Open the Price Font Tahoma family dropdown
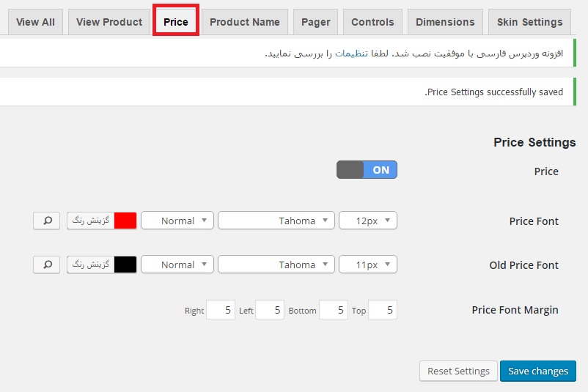The height and width of the screenshot is (392, 588). [276, 221]
